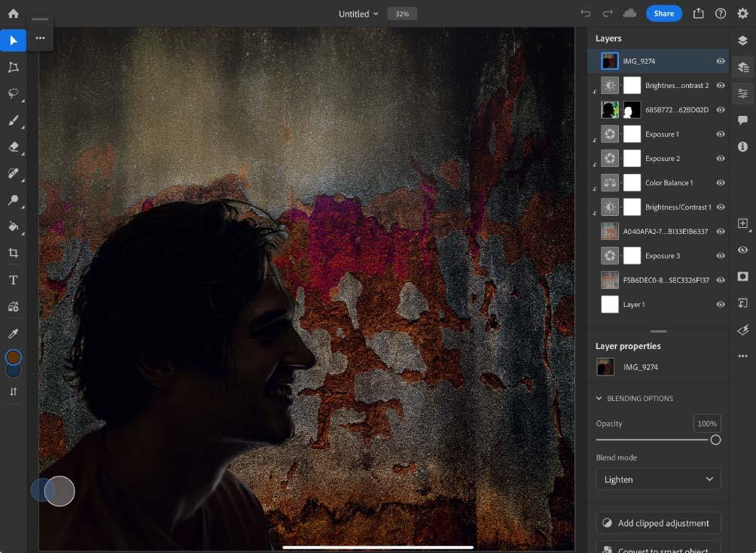The height and width of the screenshot is (553, 756).
Task: Open app settings gear
Action: 742,14
